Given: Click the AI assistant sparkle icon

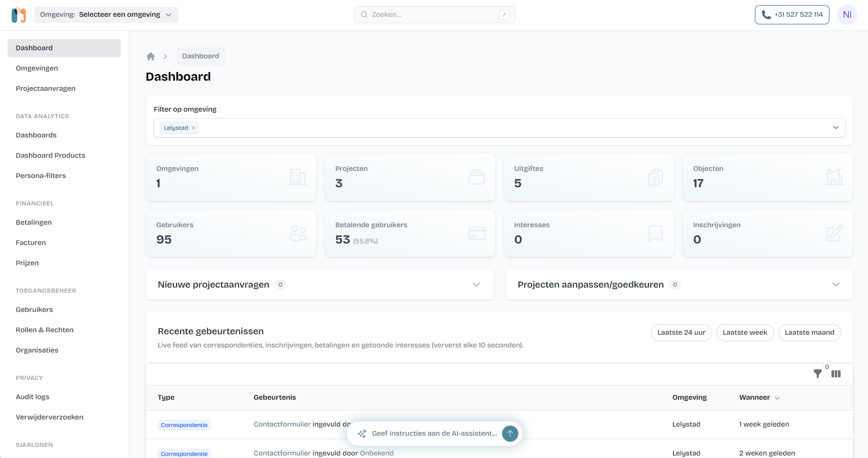Looking at the screenshot, I should (x=362, y=434).
